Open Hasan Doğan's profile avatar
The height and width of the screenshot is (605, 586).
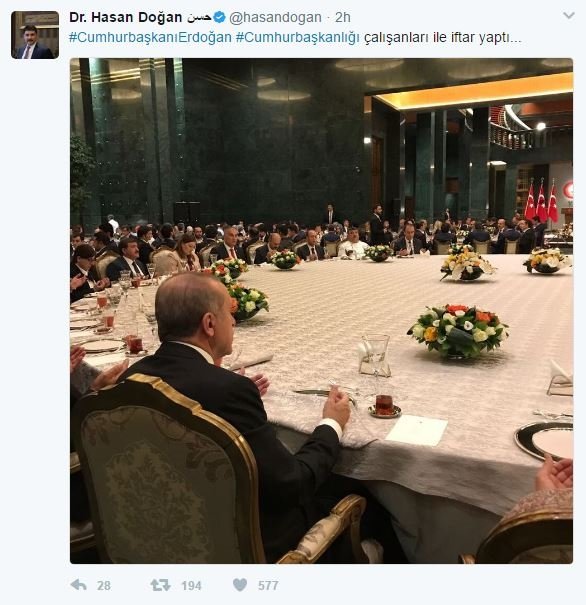35,35
